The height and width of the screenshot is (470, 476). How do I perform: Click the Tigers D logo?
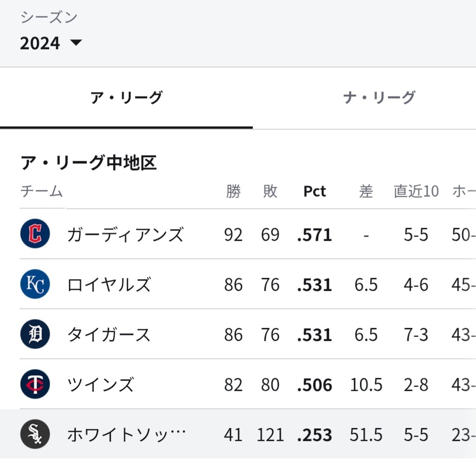click(35, 334)
